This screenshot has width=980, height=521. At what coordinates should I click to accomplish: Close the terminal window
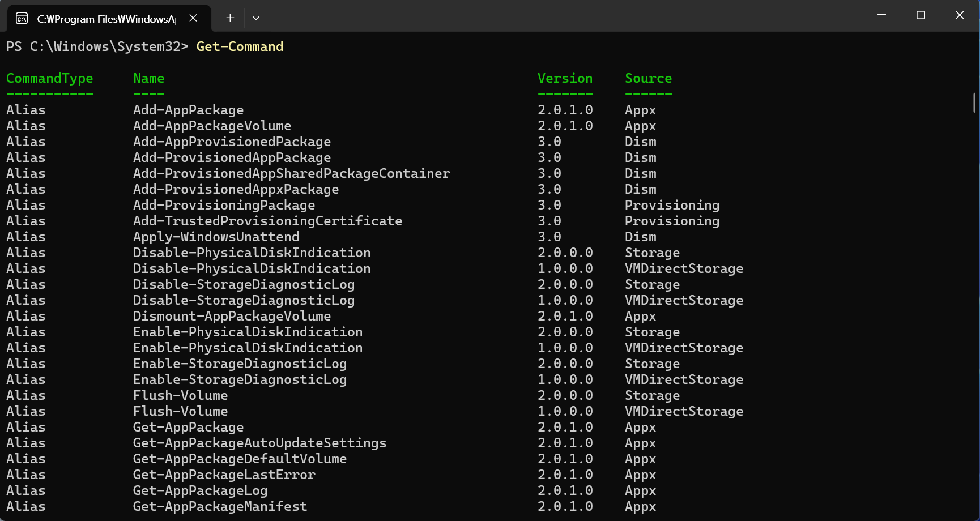(960, 15)
